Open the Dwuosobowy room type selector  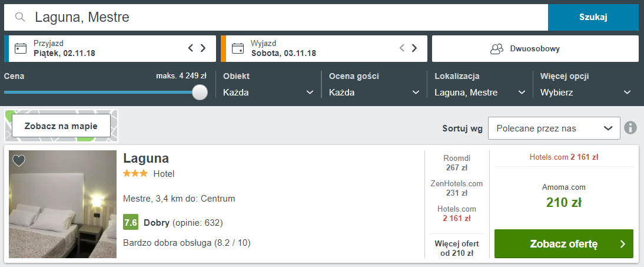point(535,48)
